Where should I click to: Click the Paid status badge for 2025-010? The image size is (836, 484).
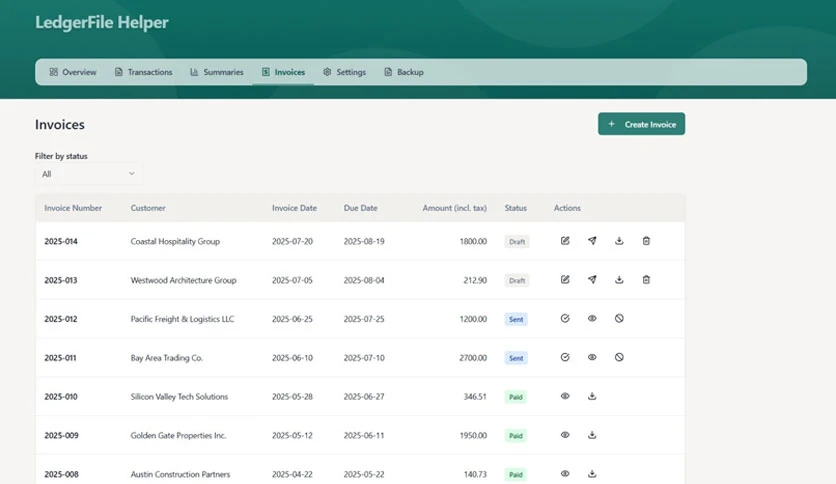(516, 397)
